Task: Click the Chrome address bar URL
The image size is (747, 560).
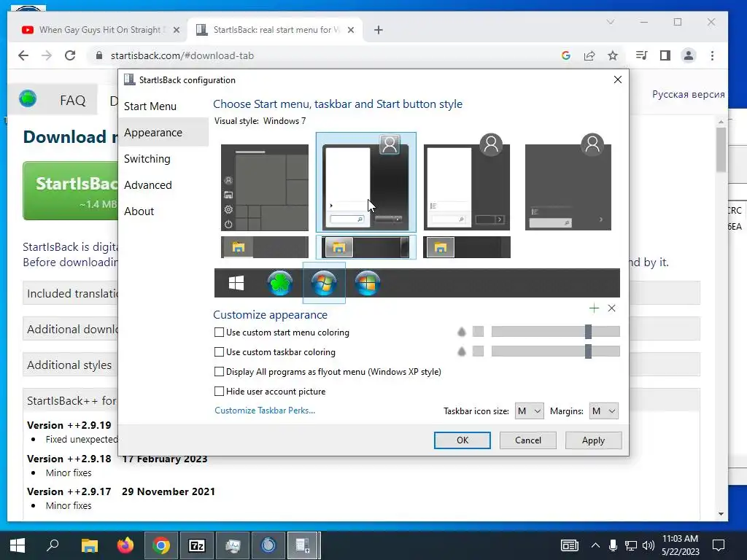Action: coord(182,55)
